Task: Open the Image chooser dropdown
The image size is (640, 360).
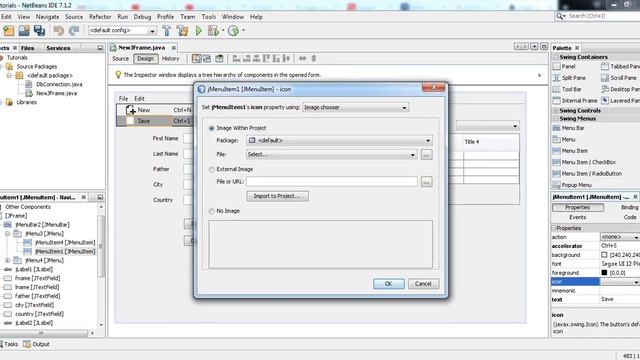Action: click(356, 107)
